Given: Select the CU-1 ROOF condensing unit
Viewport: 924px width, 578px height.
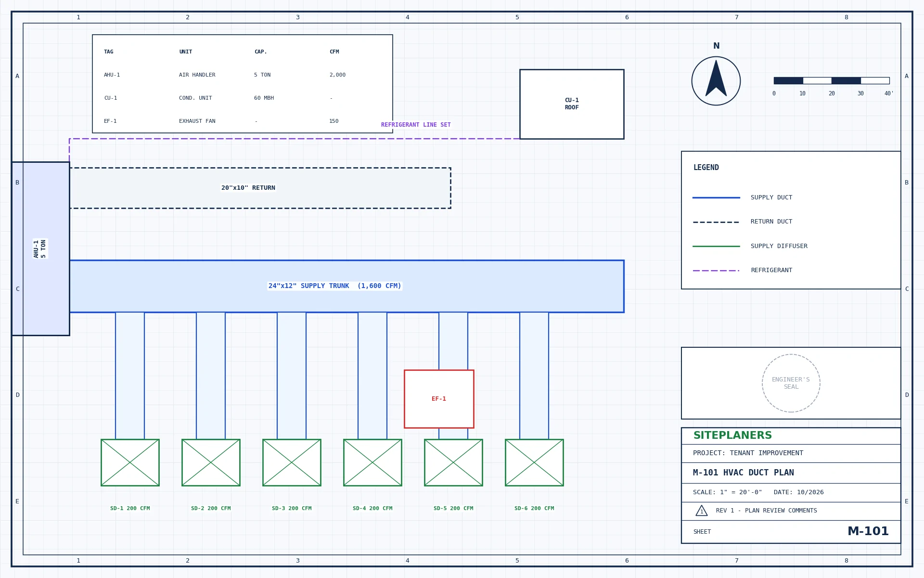Looking at the screenshot, I should point(572,104).
